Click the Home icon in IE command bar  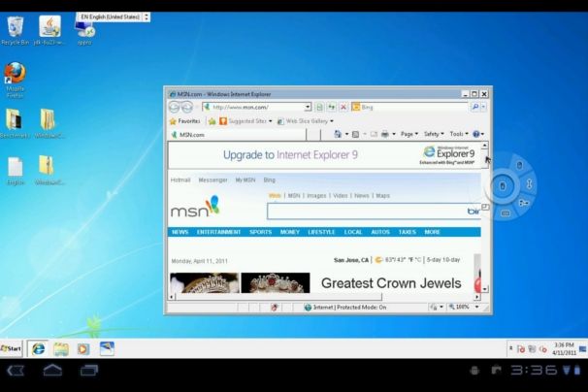(x=338, y=134)
